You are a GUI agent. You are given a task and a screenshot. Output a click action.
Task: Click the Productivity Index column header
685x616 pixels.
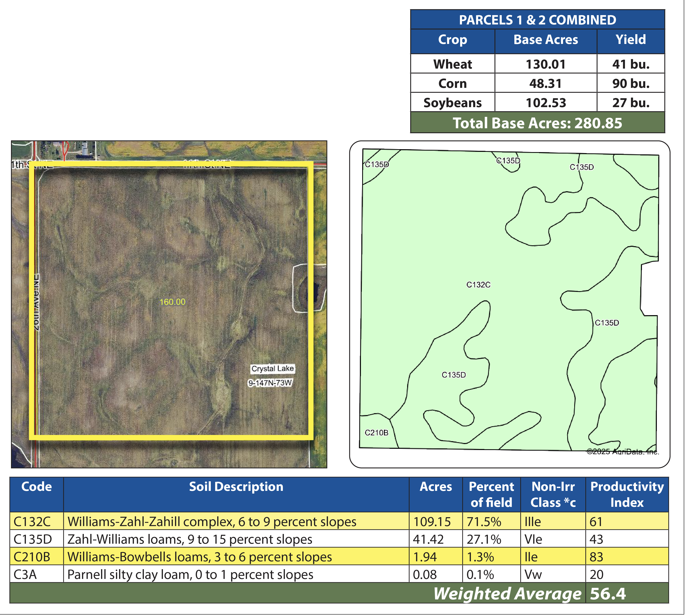click(627, 494)
